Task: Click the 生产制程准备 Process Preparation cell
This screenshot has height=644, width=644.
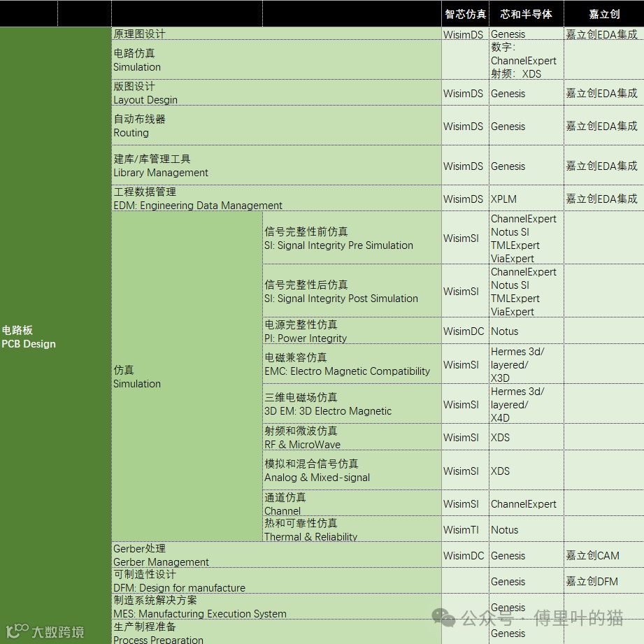Action: [276, 633]
